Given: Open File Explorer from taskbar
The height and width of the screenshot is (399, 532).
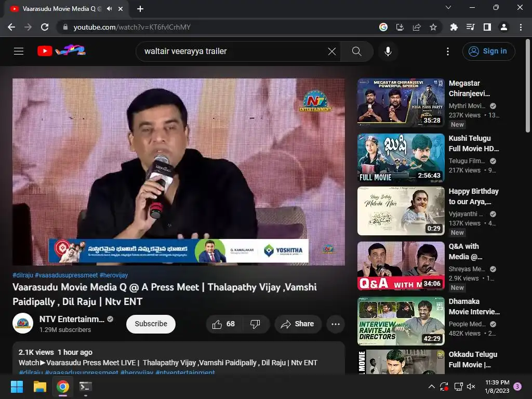Looking at the screenshot, I should tap(39, 387).
